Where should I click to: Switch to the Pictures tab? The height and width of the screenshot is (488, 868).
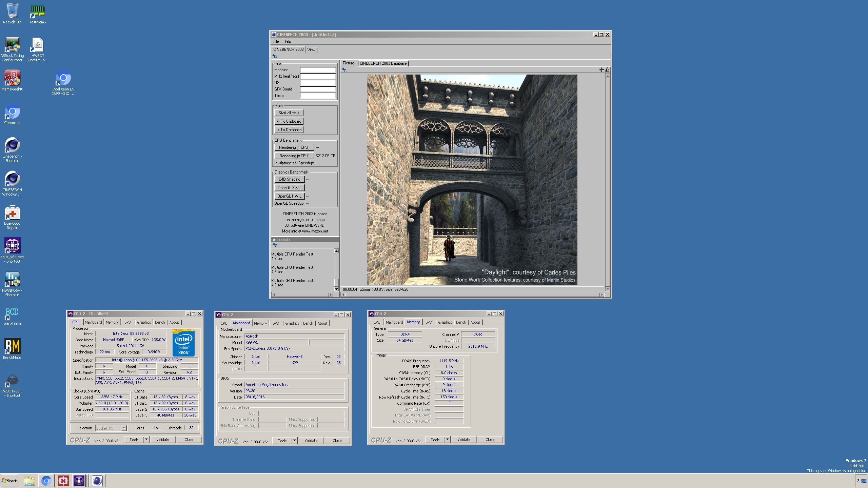pyautogui.click(x=349, y=63)
